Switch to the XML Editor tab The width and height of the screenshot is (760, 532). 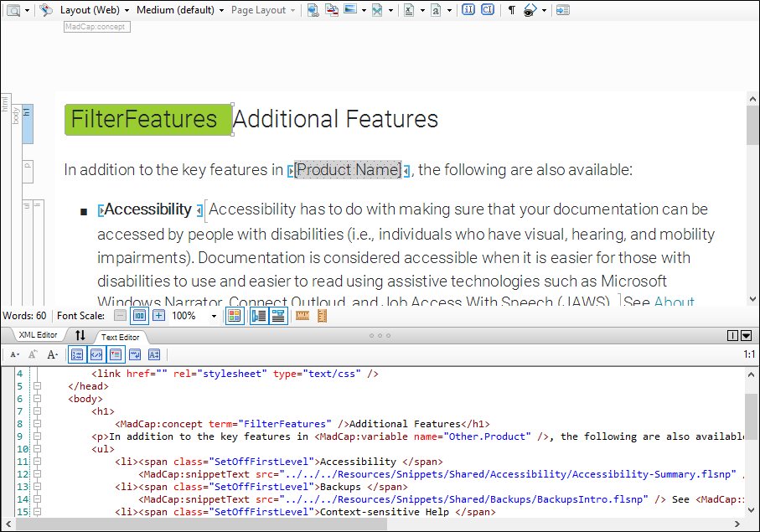38,335
